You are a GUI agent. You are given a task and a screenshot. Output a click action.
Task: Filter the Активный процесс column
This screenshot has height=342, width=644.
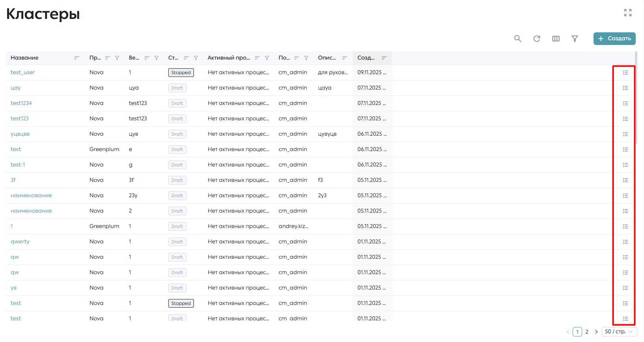pos(267,58)
